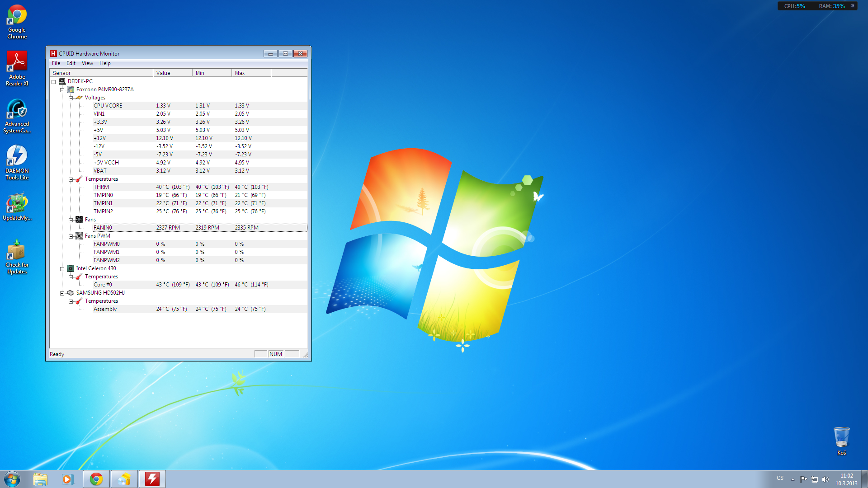Click the Sensor column header
This screenshot has height=488, width=868.
coord(101,73)
